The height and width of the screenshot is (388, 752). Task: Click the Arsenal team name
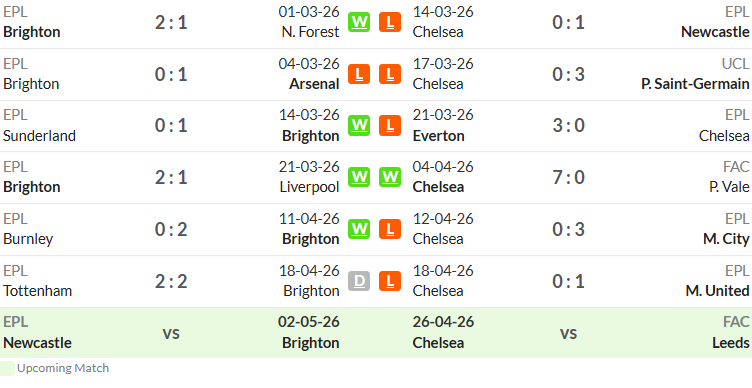314,84
